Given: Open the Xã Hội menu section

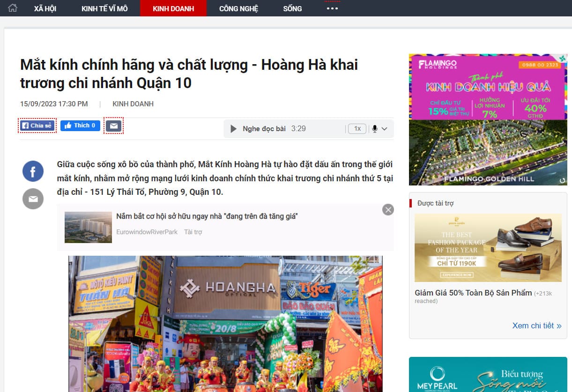Looking at the screenshot, I should [x=45, y=8].
